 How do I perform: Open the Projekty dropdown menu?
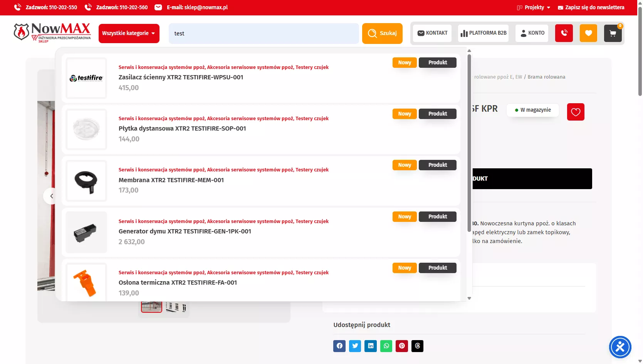click(534, 7)
